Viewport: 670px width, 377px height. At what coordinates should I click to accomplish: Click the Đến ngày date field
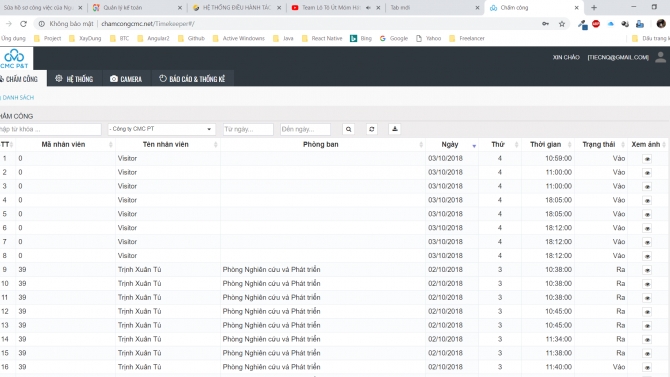click(305, 129)
